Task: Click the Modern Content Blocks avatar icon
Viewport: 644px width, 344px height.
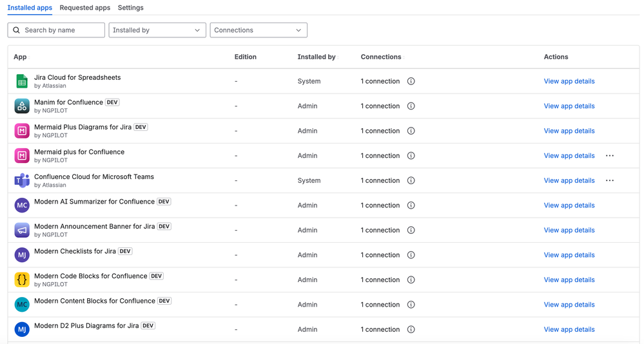Action: coord(22,305)
